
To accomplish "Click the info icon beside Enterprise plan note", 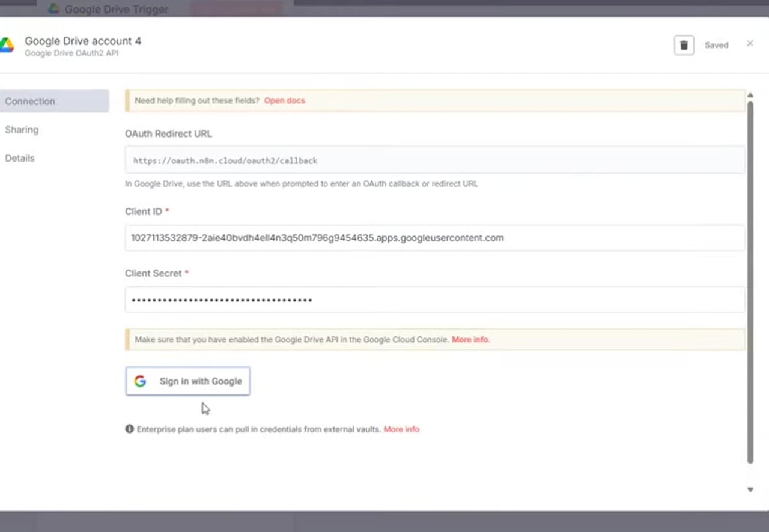I will coord(129,429).
